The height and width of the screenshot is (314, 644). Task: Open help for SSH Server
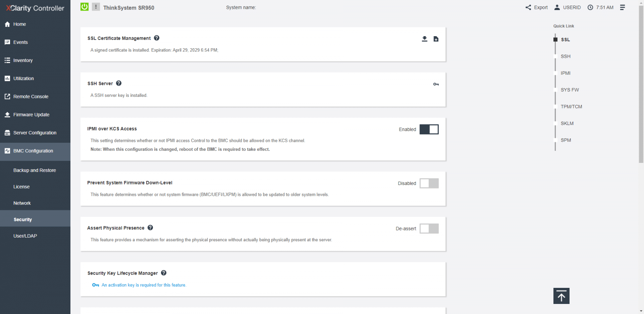click(119, 83)
